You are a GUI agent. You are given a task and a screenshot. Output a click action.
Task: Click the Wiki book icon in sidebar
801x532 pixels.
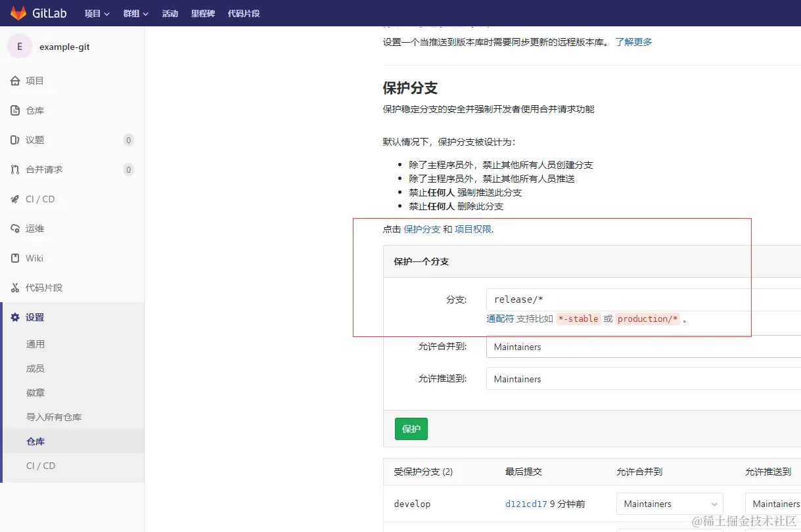(x=15, y=258)
